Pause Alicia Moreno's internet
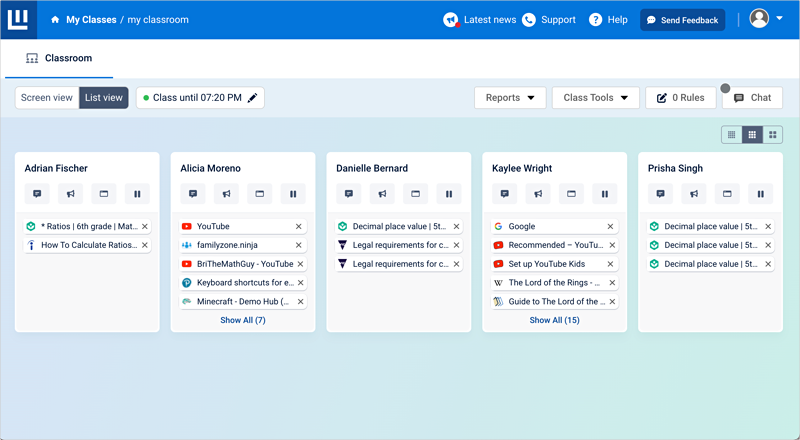Viewport: 800px width, 440px height. (293, 194)
